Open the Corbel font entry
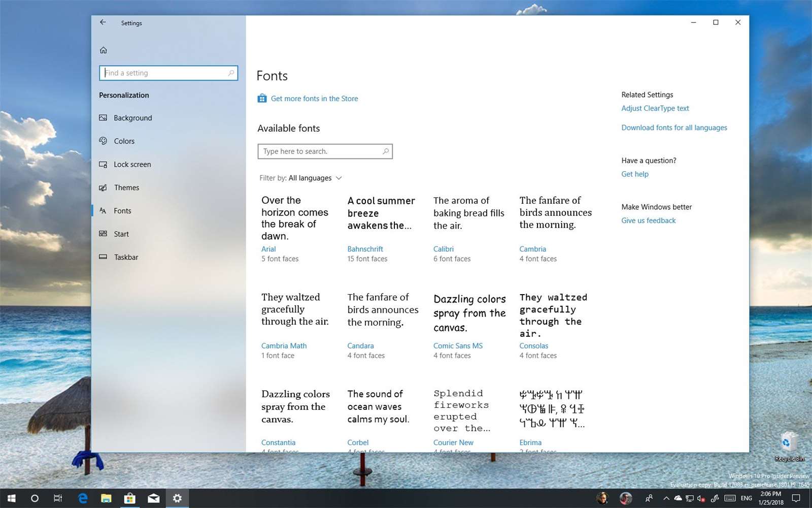Image resolution: width=812 pixels, height=508 pixels. pyautogui.click(x=358, y=442)
